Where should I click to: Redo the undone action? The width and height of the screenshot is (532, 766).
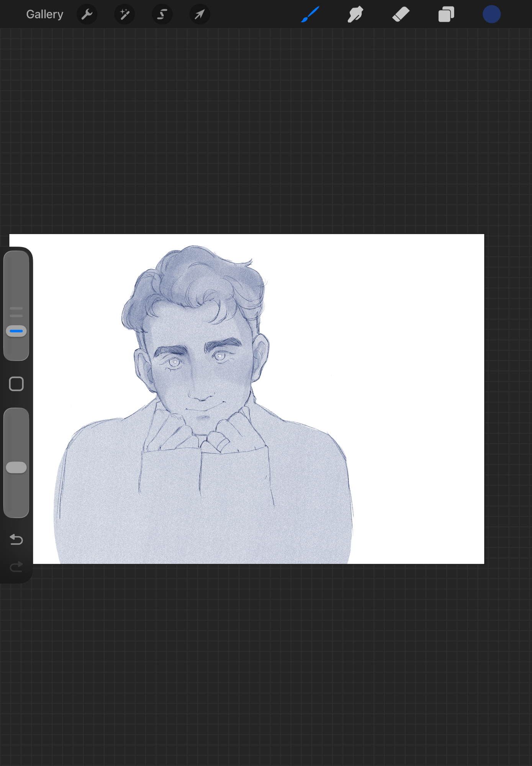(x=16, y=566)
